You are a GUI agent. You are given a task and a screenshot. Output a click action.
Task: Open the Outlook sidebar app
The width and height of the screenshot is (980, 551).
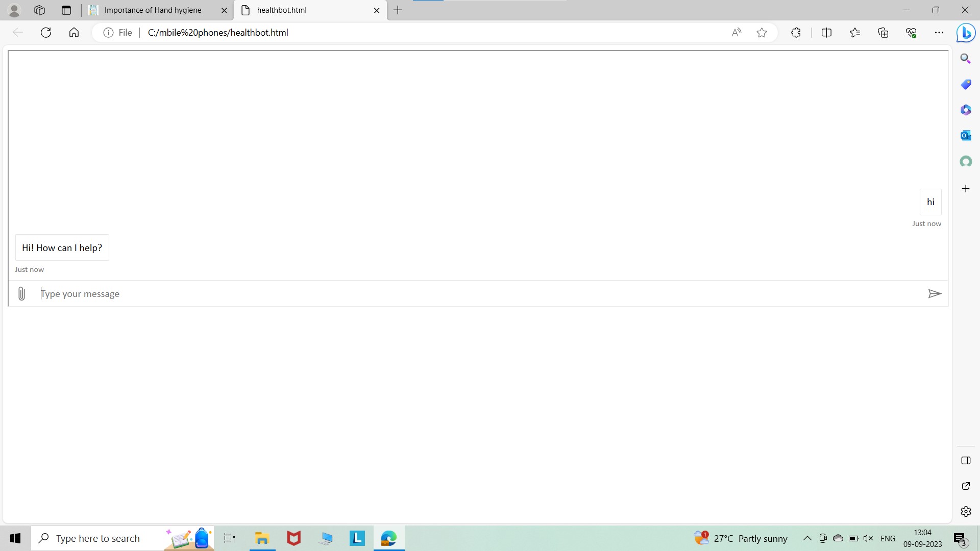point(966,136)
